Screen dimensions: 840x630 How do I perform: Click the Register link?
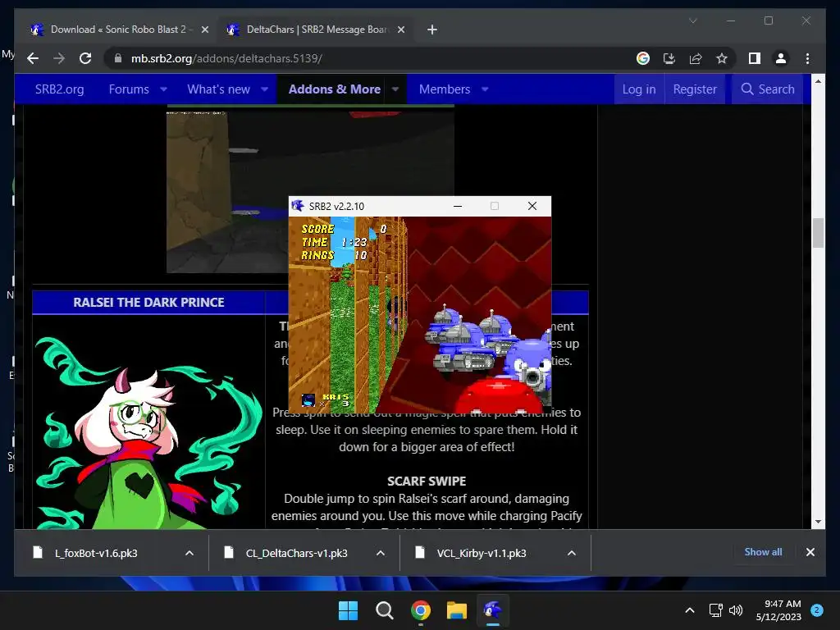point(695,89)
